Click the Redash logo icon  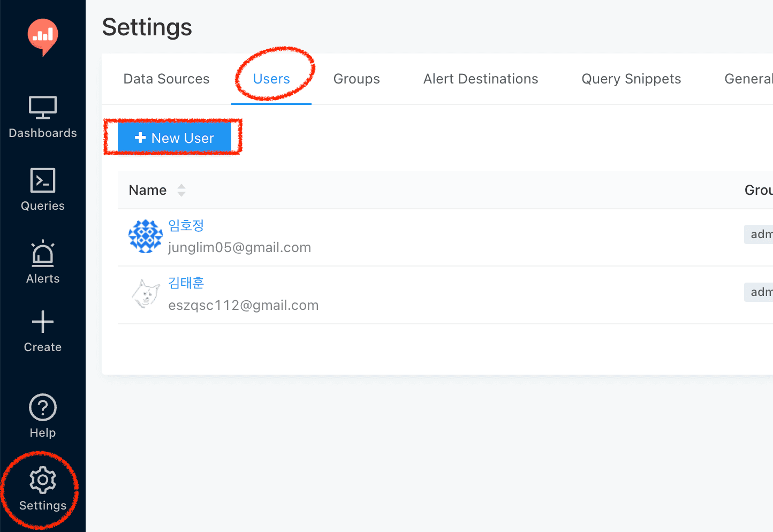(42, 36)
